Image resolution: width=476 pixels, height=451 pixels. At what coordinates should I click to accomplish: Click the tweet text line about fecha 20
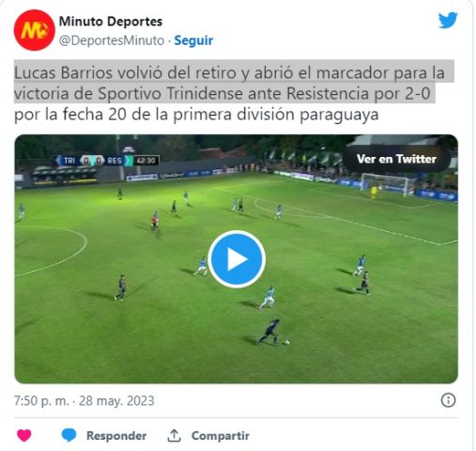point(196,115)
